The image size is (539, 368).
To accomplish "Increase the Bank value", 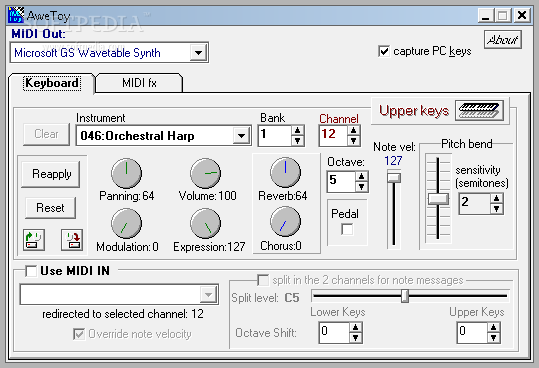I will 297,131.
